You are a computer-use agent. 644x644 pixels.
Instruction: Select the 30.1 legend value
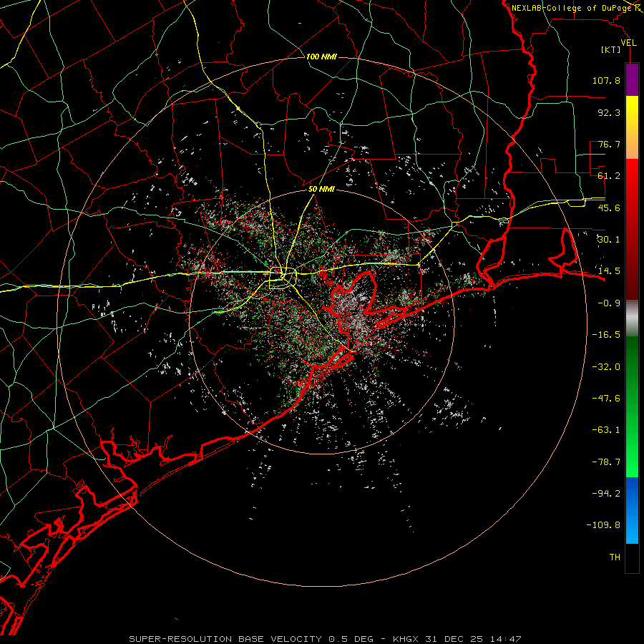[x=609, y=240]
